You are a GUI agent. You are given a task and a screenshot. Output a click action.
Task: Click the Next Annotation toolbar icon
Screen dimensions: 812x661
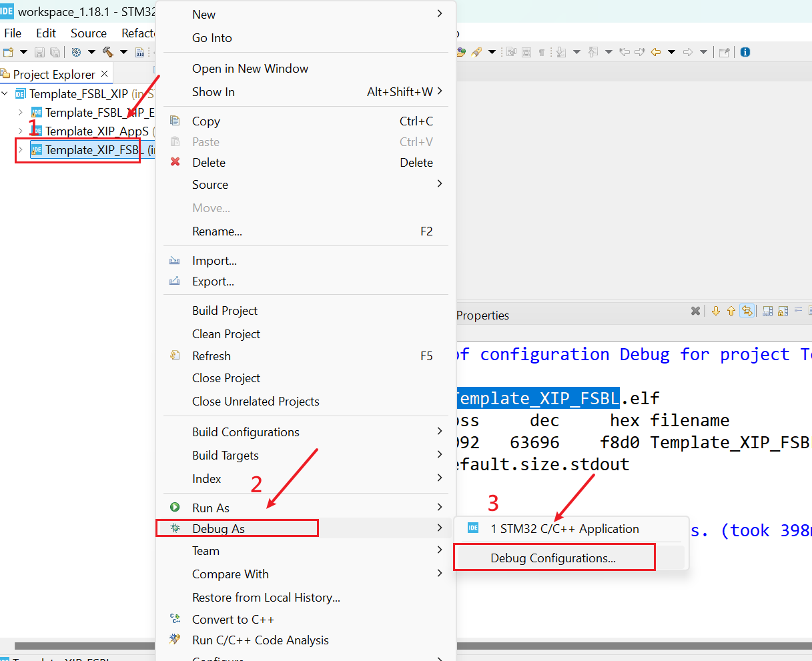click(x=561, y=52)
